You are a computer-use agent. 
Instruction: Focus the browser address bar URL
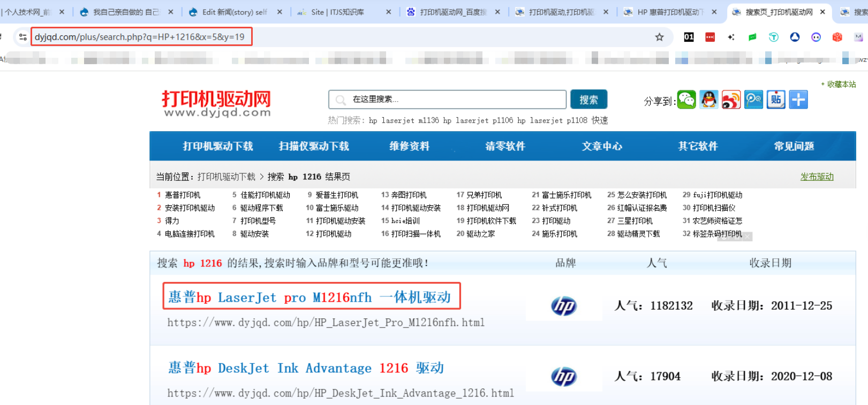click(140, 37)
